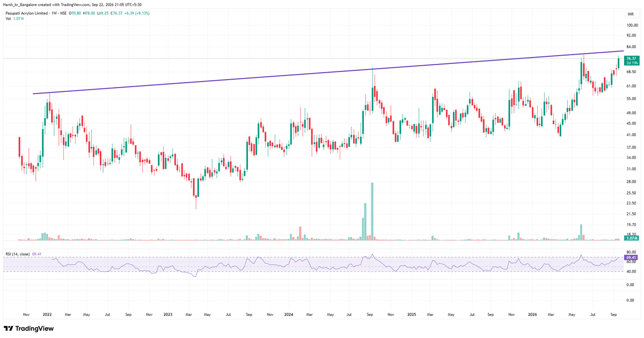The image size is (644, 338).
Task: Click the 21.50 price axis label
Action: (631, 213)
